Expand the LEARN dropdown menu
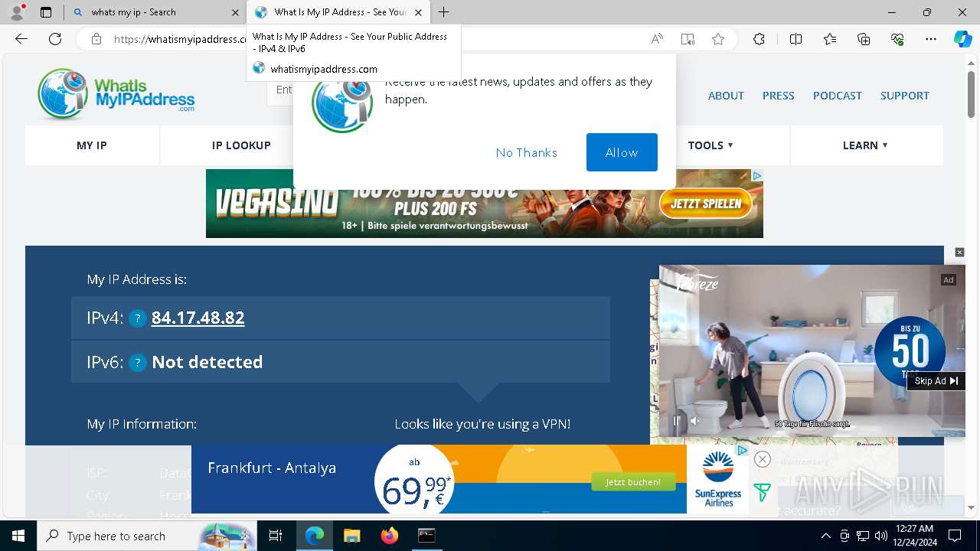The height and width of the screenshot is (551, 980). (x=865, y=145)
